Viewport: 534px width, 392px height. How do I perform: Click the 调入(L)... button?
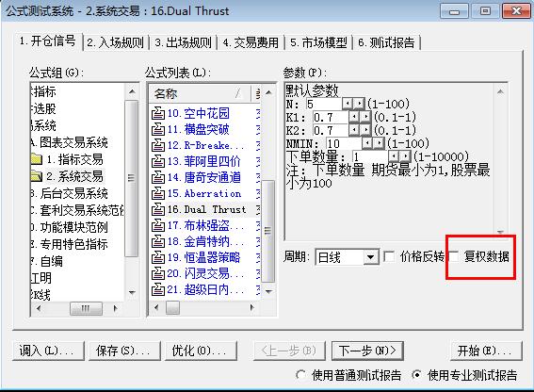48,351
